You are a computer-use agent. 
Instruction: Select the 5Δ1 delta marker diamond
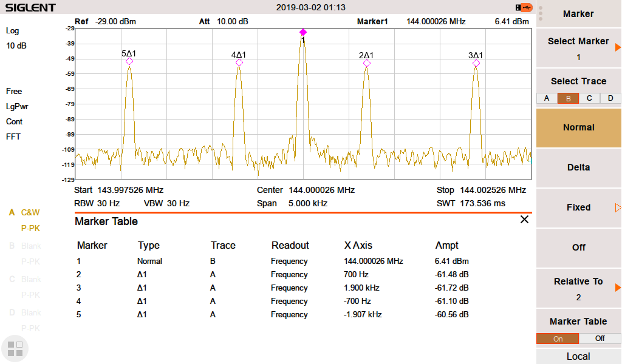click(129, 62)
